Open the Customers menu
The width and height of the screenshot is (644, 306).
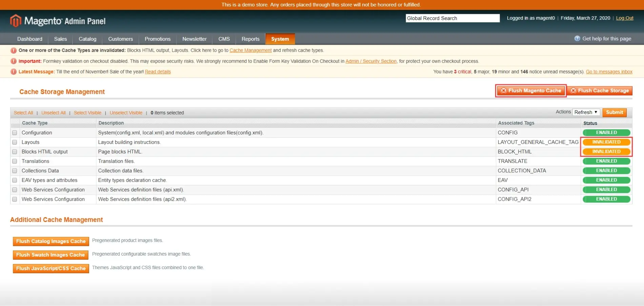point(120,39)
